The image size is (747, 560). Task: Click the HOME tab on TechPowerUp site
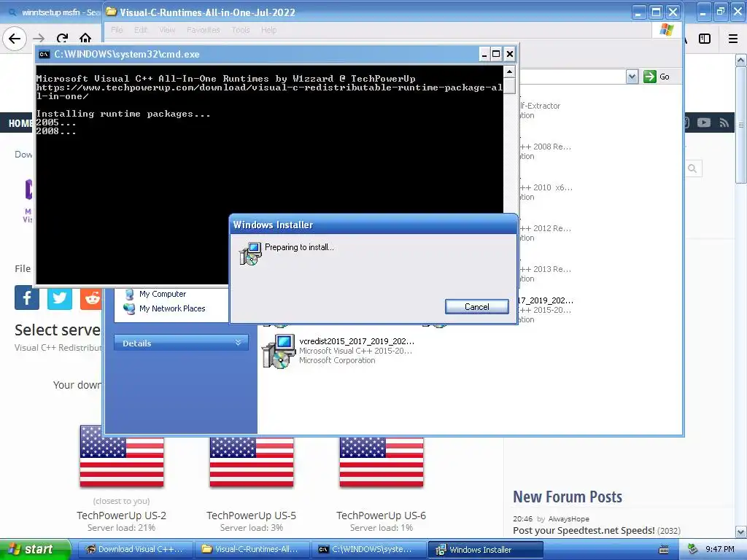tap(20, 123)
